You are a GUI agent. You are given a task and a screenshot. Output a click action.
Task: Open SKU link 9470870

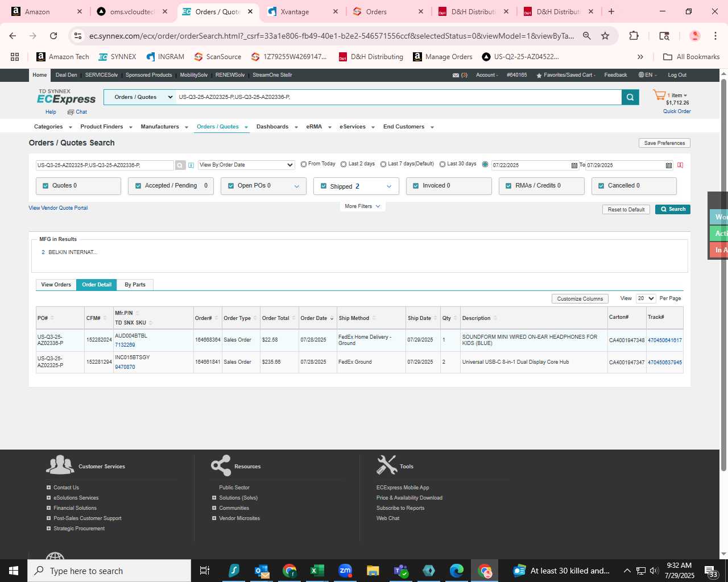[125, 367]
